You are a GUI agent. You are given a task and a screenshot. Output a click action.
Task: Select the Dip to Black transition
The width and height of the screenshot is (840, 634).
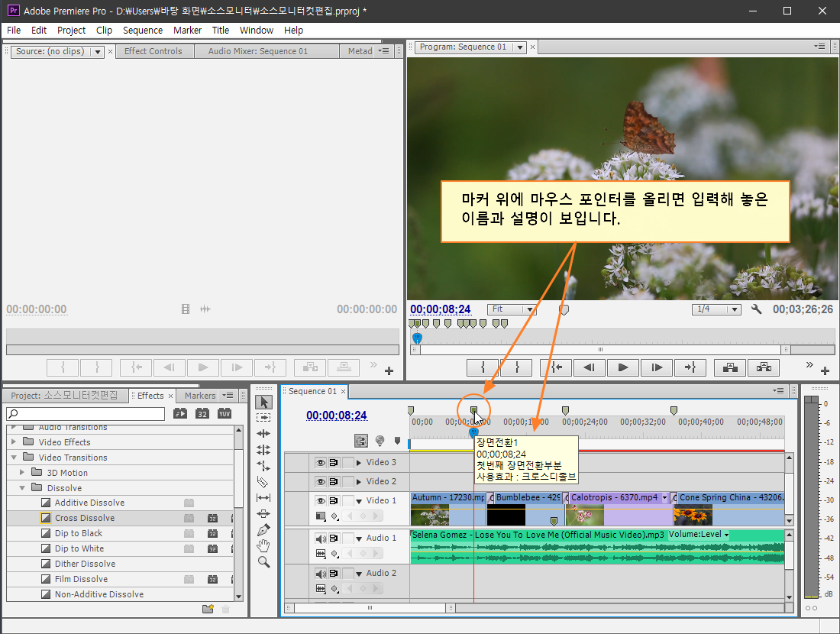[121, 533]
